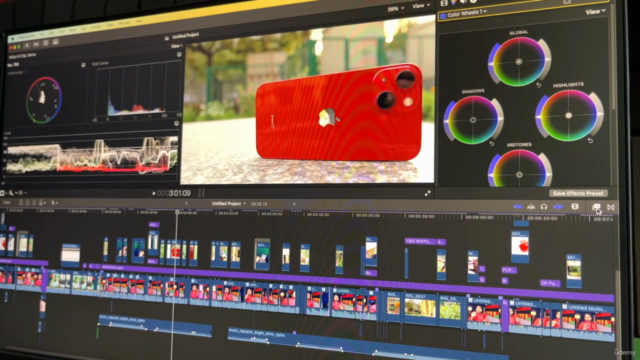Select the 'On Fa…' purple title clip
This screenshot has height=360, width=640.
click(x=550, y=283)
